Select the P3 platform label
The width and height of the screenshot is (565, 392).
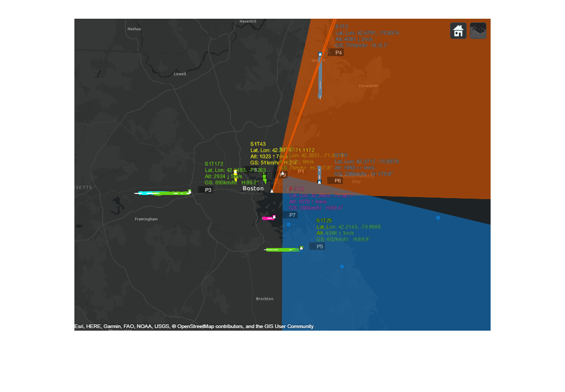click(x=207, y=190)
